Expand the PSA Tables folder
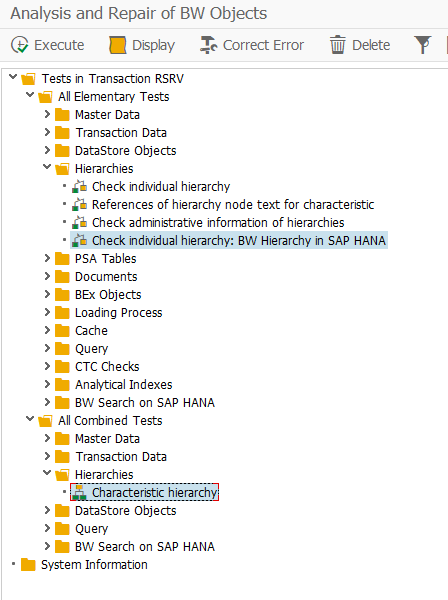The image size is (448, 600). [47, 258]
